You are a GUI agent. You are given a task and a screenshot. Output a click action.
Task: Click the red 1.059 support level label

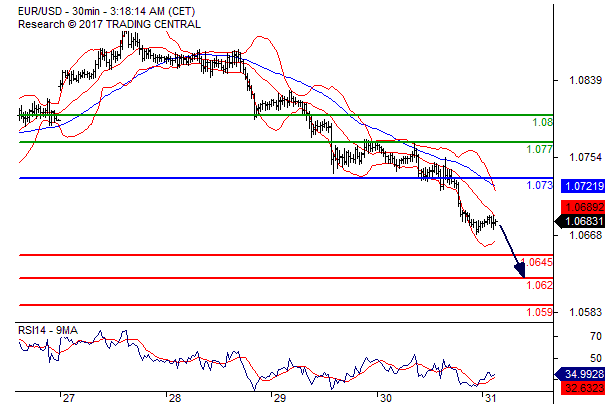(x=539, y=312)
